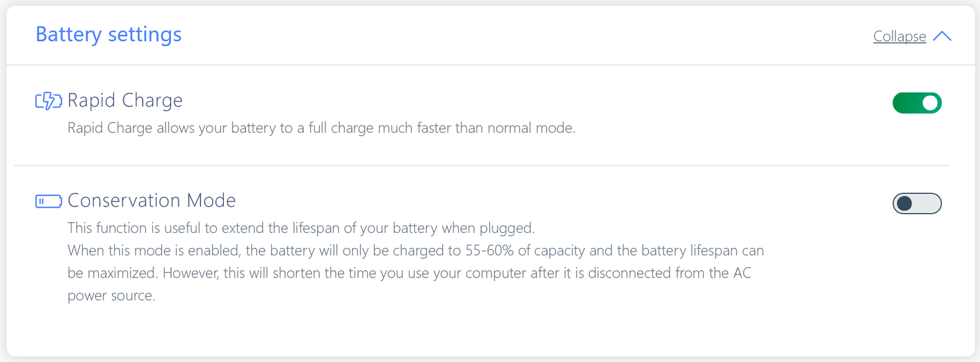The height and width of the screenshot is (362, 980).
Task: Select the Rapid Charge title label
Action: pos(125,100)
